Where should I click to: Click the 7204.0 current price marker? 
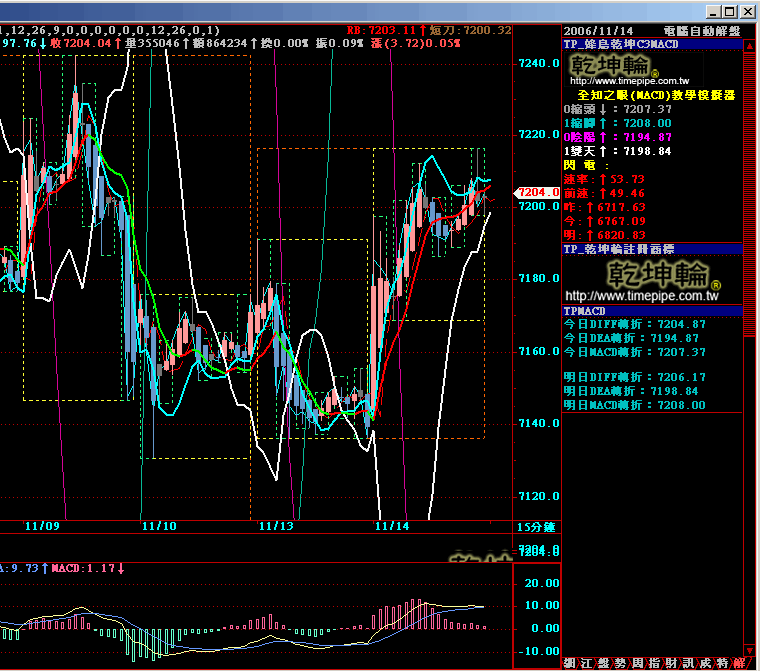pos(531,192)
